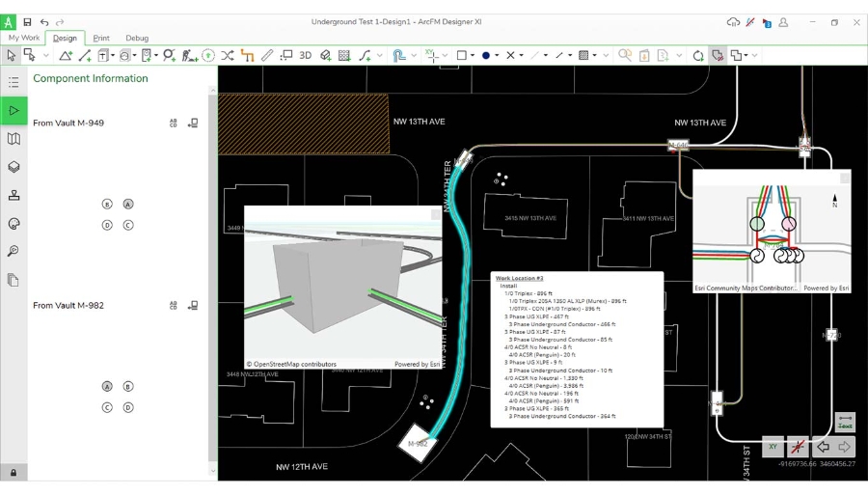Click the 3D view tool
The width and height of the screenshot is (868, 495).
click(x=305, y=56)
